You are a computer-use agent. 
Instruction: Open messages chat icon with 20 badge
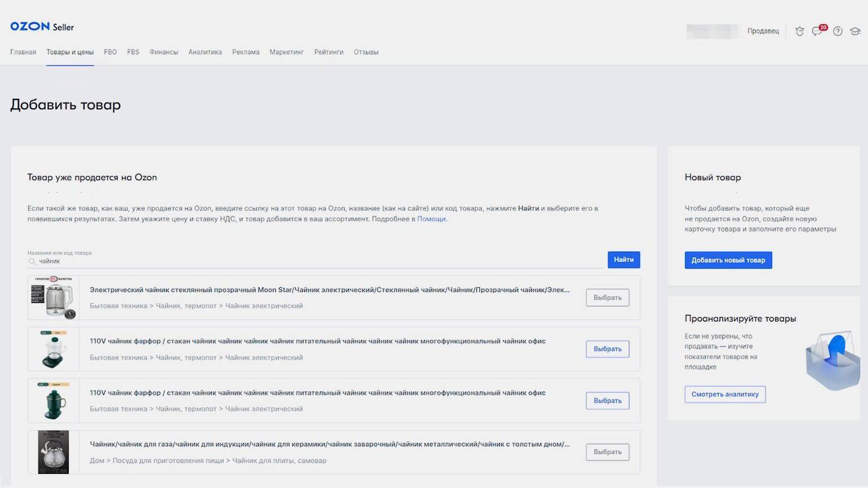[x=817, y=32]
